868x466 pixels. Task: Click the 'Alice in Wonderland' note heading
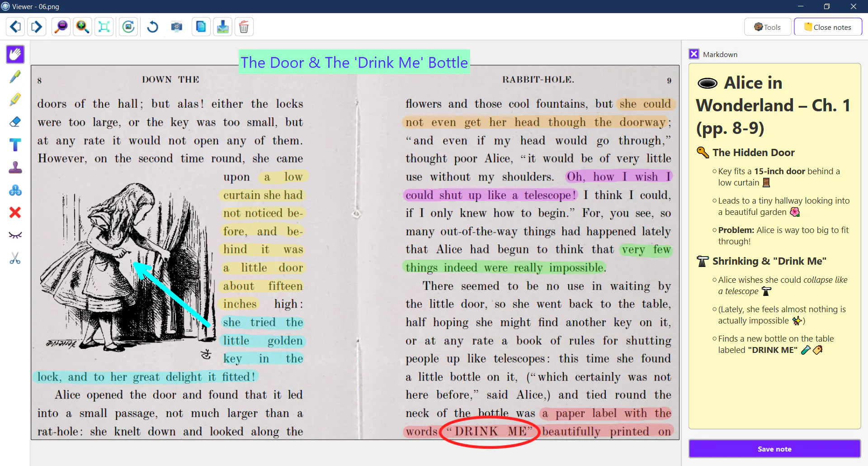[x=774, y=105]
